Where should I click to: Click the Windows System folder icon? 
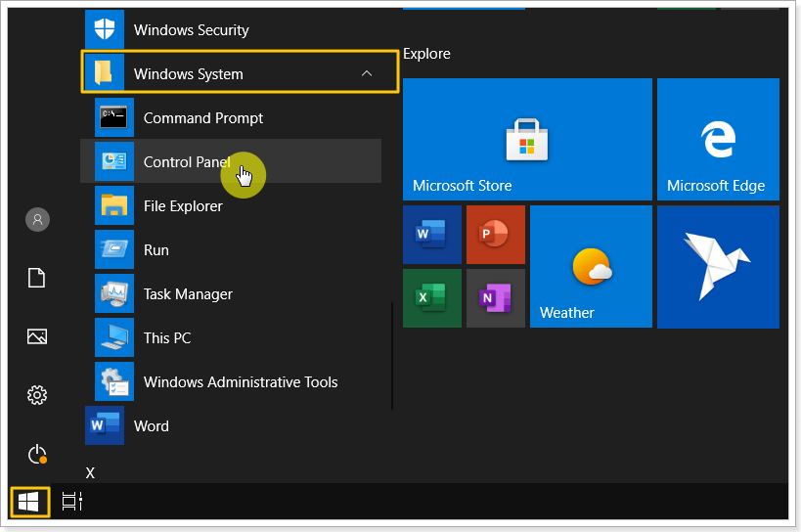(105, 73)
